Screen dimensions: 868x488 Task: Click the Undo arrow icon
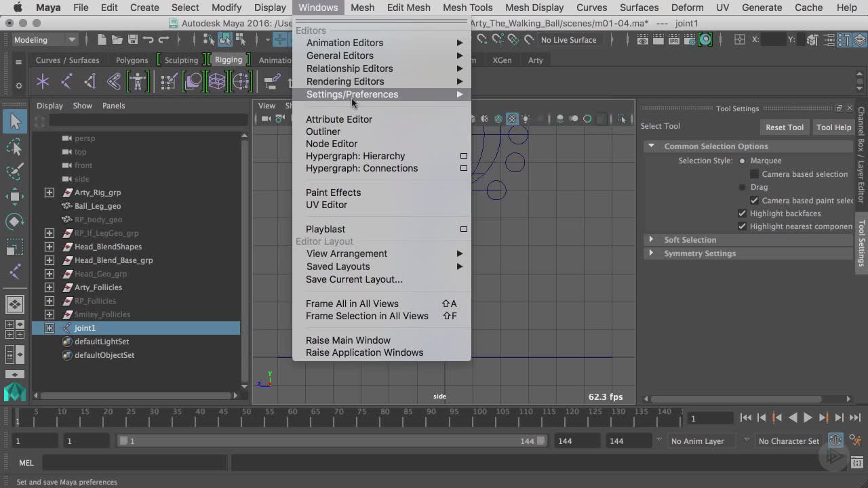[149, 39]
